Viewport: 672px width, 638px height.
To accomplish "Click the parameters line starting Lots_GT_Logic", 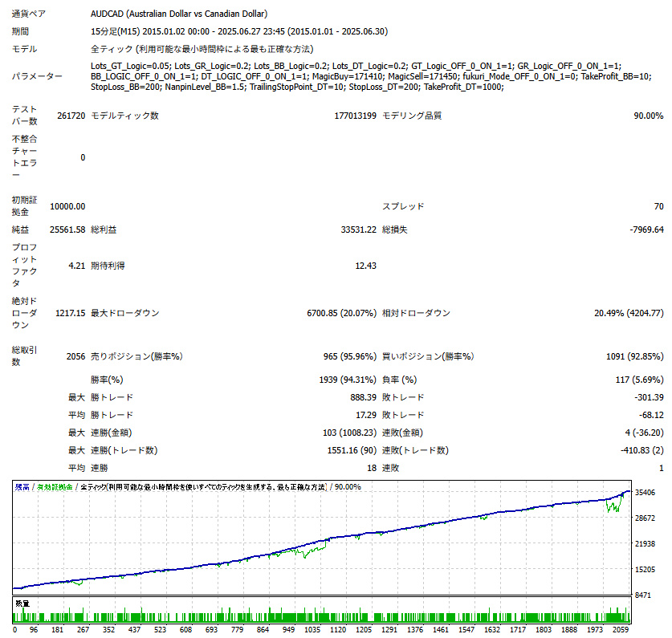I will [x=356, y=66].
